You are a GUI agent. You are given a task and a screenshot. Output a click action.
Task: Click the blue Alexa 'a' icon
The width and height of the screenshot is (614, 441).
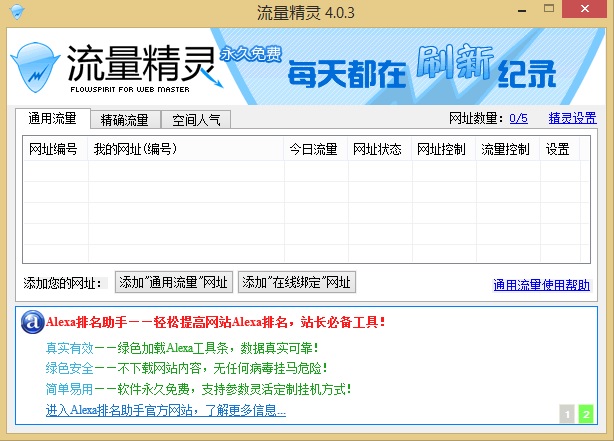33,322
